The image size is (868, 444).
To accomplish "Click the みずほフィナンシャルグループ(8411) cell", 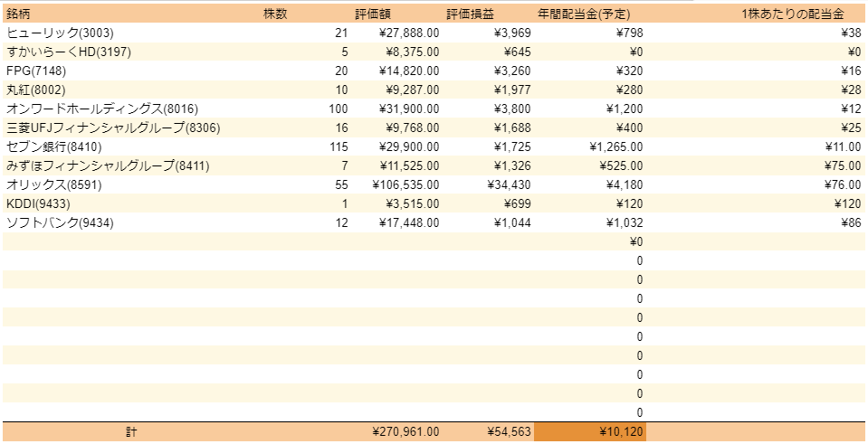I will click(108, 165).
